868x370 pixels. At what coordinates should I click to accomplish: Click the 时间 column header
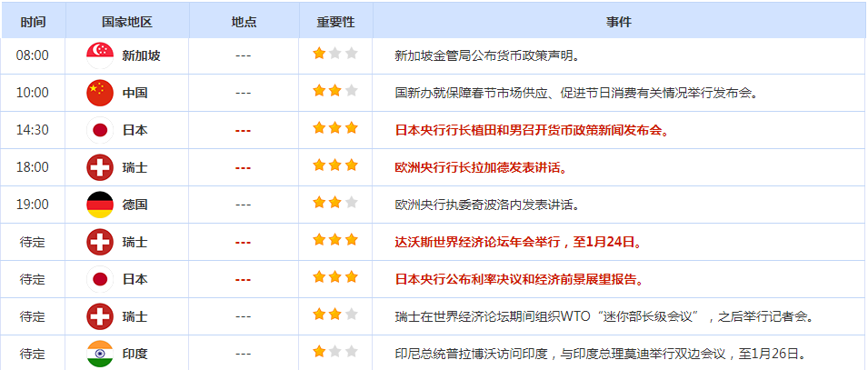pos(34,22)
